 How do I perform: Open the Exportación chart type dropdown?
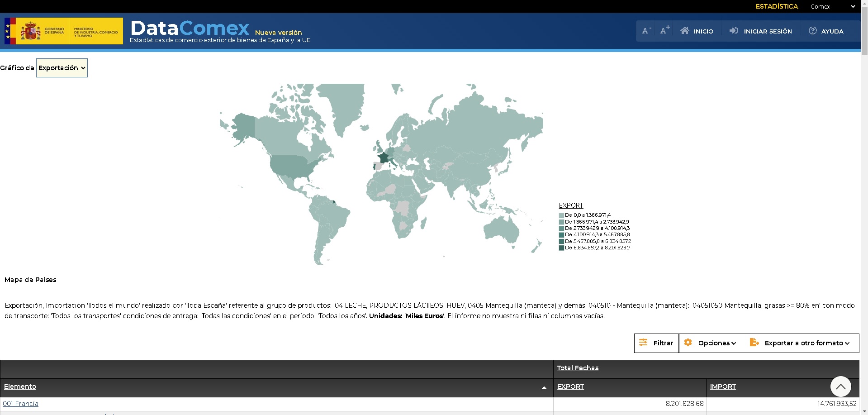[62, 67]
